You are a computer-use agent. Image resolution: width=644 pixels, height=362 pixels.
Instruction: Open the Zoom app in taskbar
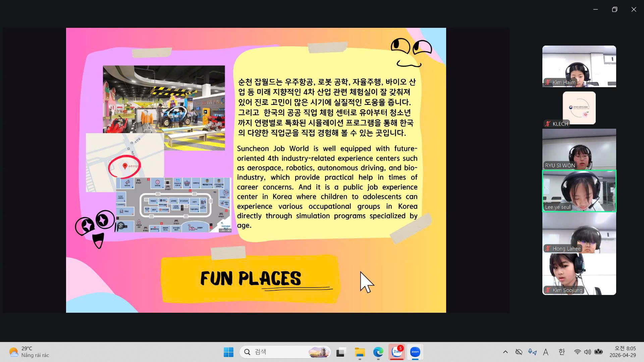point(415,352)
